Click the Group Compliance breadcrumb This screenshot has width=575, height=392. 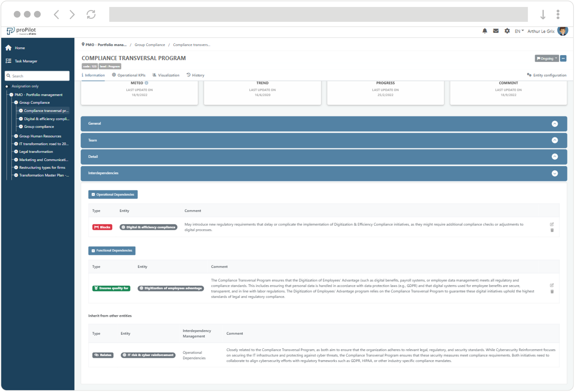coord(150,45)
